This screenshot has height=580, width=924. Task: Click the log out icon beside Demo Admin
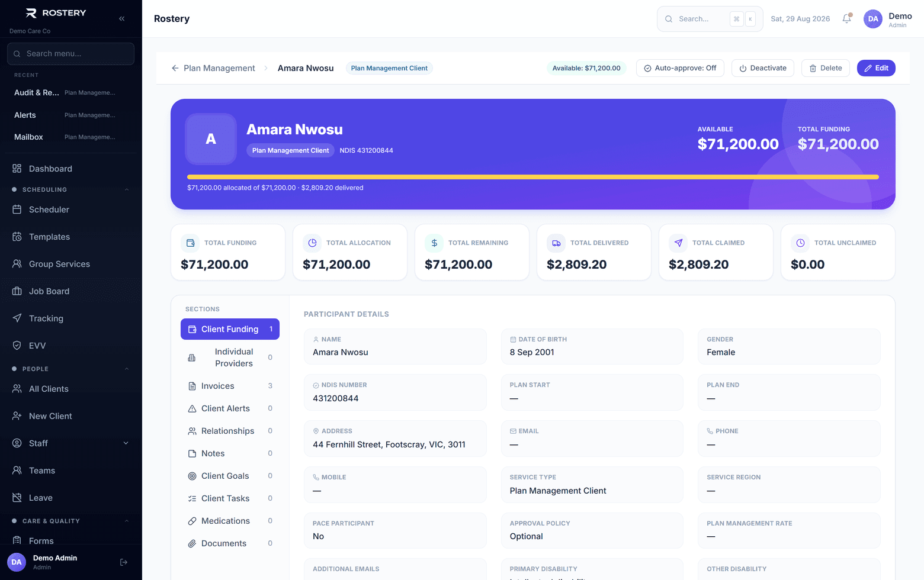(x=124, y=562)
